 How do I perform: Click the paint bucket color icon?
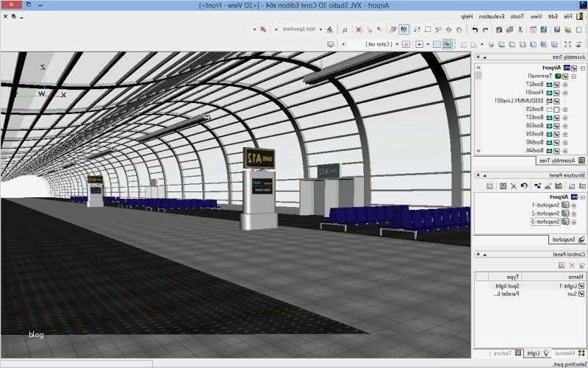coord(330,29)
